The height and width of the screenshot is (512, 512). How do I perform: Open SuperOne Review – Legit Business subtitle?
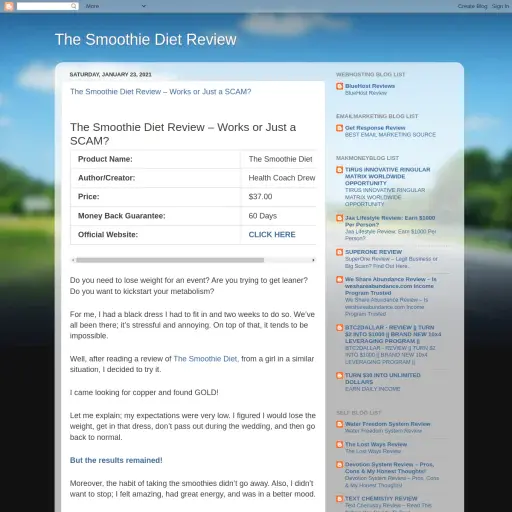(x=391, y=262)
